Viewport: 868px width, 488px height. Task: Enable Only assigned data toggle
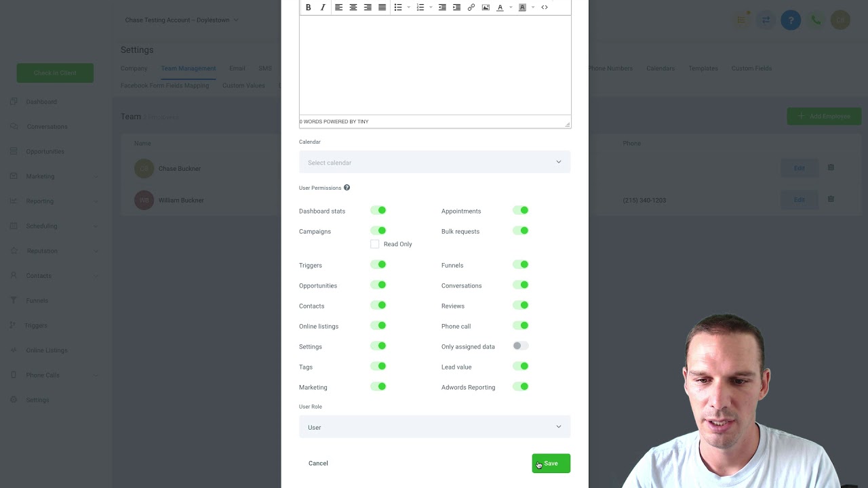[521, 346]
